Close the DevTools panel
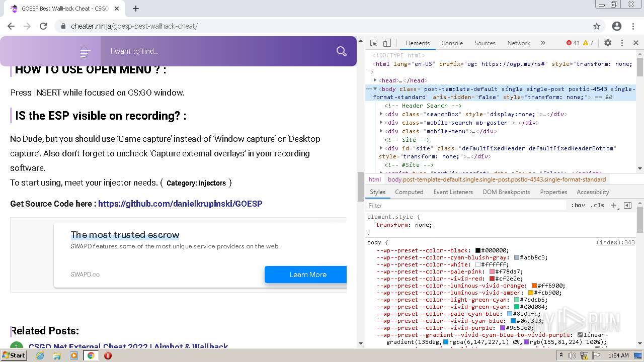Image resolution: width=644 pixels, height=362 pixels. 635,43
